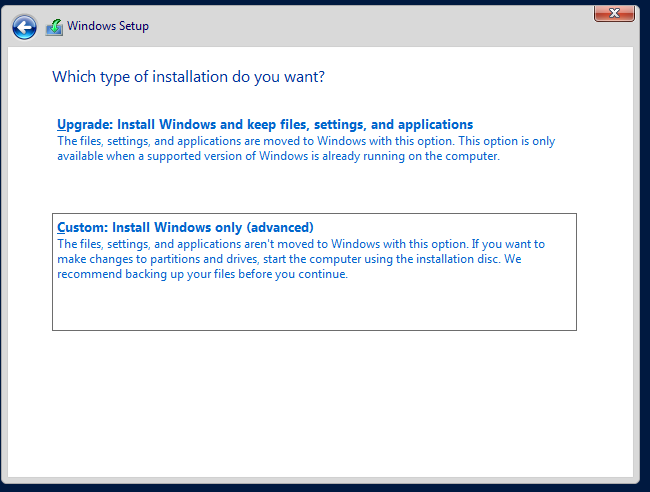Image resolution: width=650 pixels, height=492 pixels.
Task: Click blank white area right of page heading
Action: pos(480,76)
